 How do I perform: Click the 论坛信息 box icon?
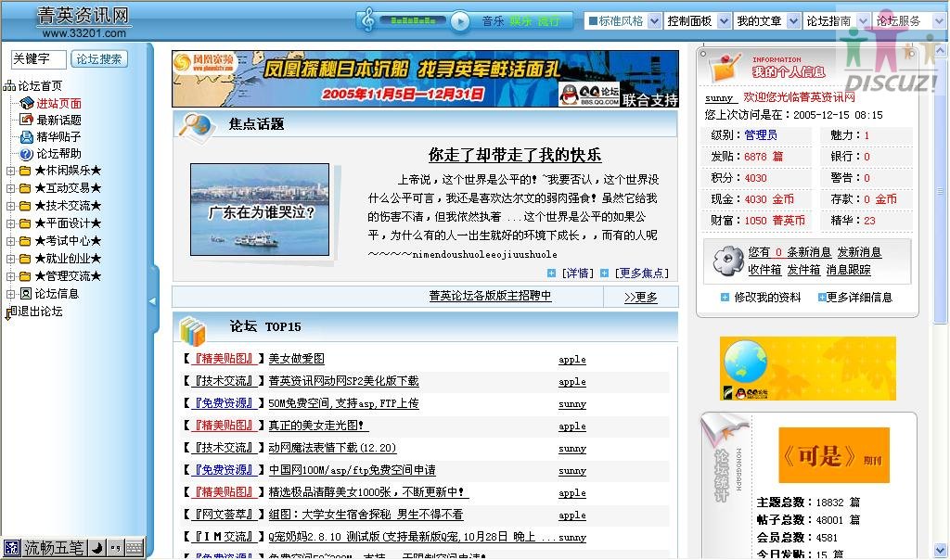[25, 294]
